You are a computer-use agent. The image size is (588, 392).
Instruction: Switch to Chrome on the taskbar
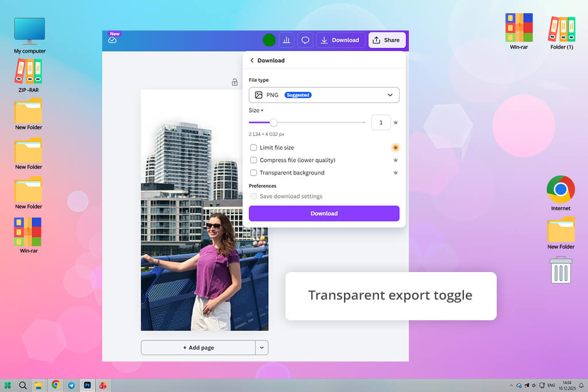pyautogui.click(x=56, y=385)
